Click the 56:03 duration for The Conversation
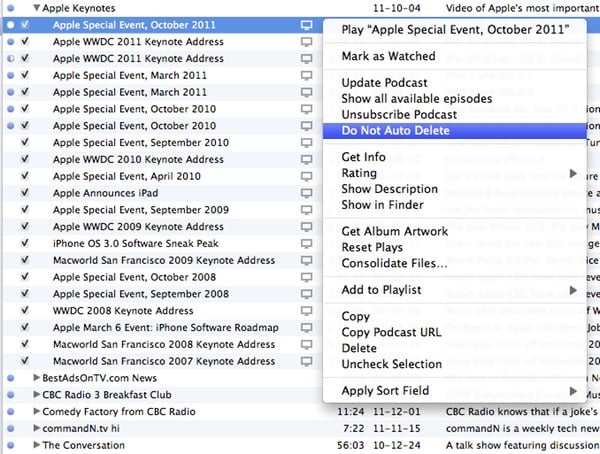 [351, 445]
